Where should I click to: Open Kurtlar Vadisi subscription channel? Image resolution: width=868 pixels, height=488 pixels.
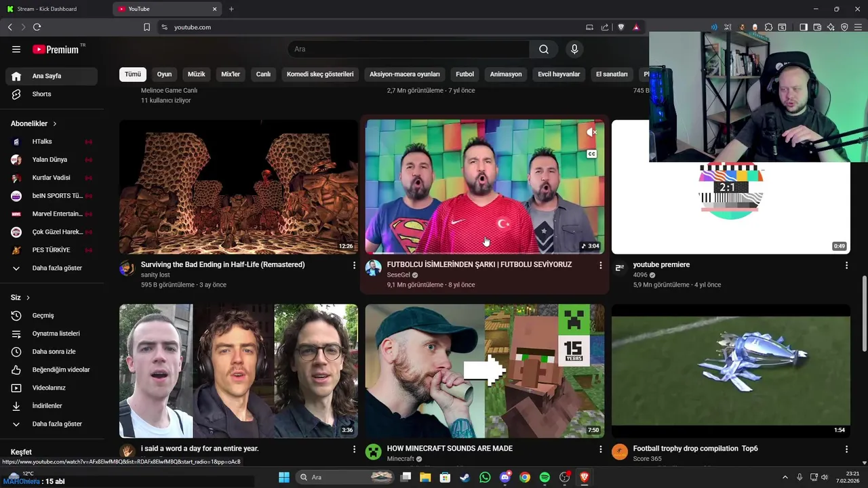pyautogui.click(x=52, y=178)
